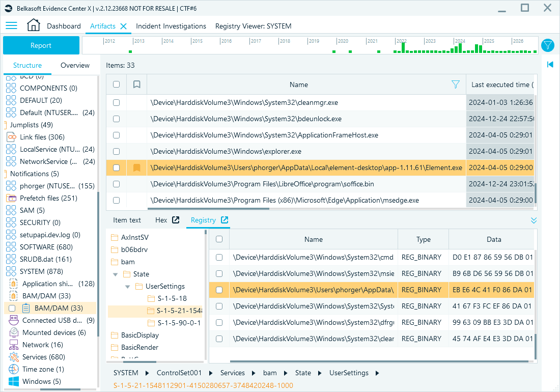Tick the registry values select-all checkbox

(219, 239)
